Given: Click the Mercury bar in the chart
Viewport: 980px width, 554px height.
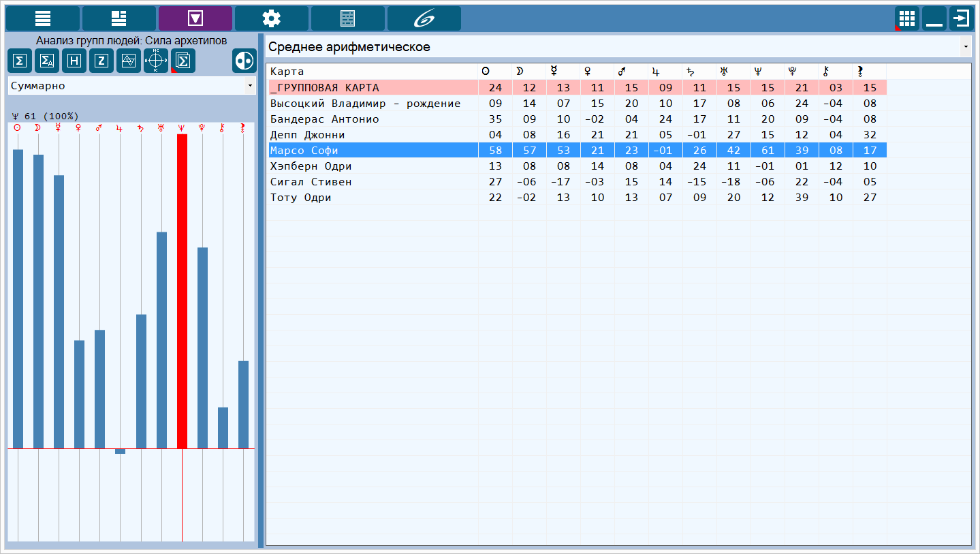Looking at the screenshot, I should (x=59, y=311).
